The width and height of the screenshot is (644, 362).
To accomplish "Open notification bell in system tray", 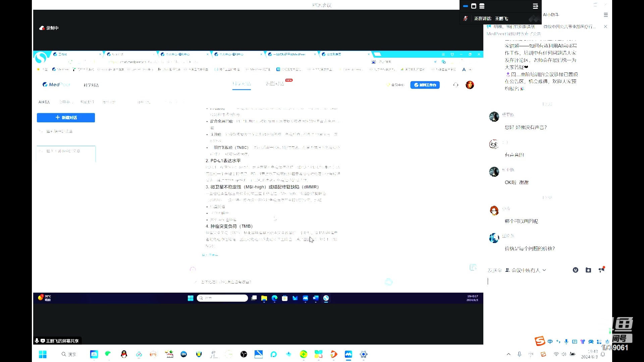I will tap(603, 354).
